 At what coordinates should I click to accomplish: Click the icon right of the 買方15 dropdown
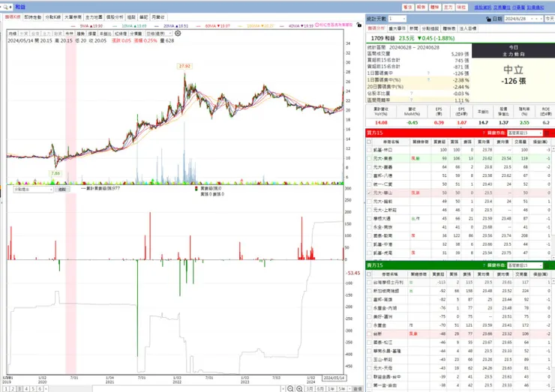coord(547,133)
